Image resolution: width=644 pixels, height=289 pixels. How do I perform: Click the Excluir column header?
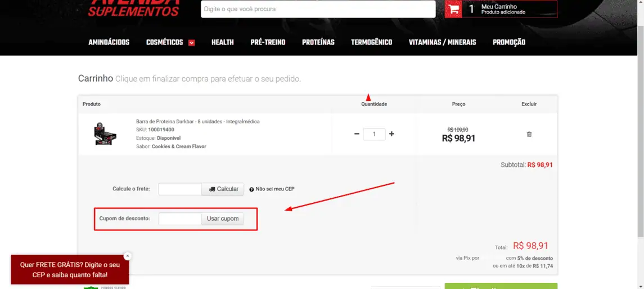click(x=529, y=104)
